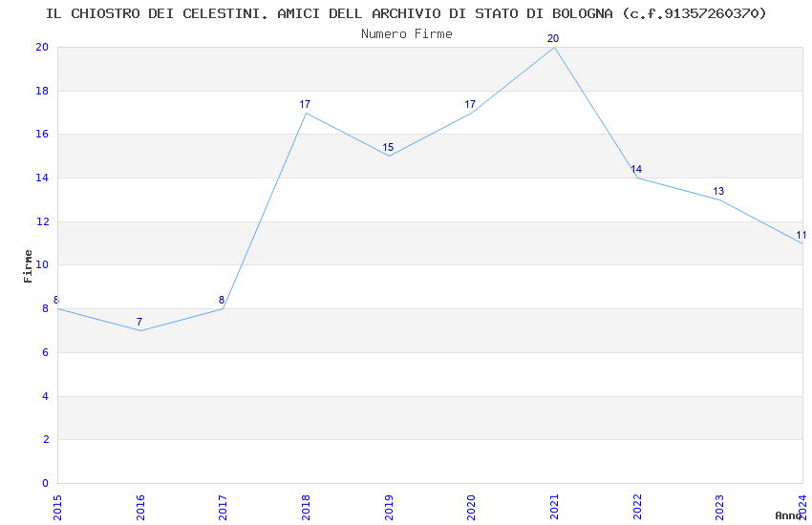The image size is (812, 525).
Task: Click y-axis tick value 6
Action: [x=46, y=353]
